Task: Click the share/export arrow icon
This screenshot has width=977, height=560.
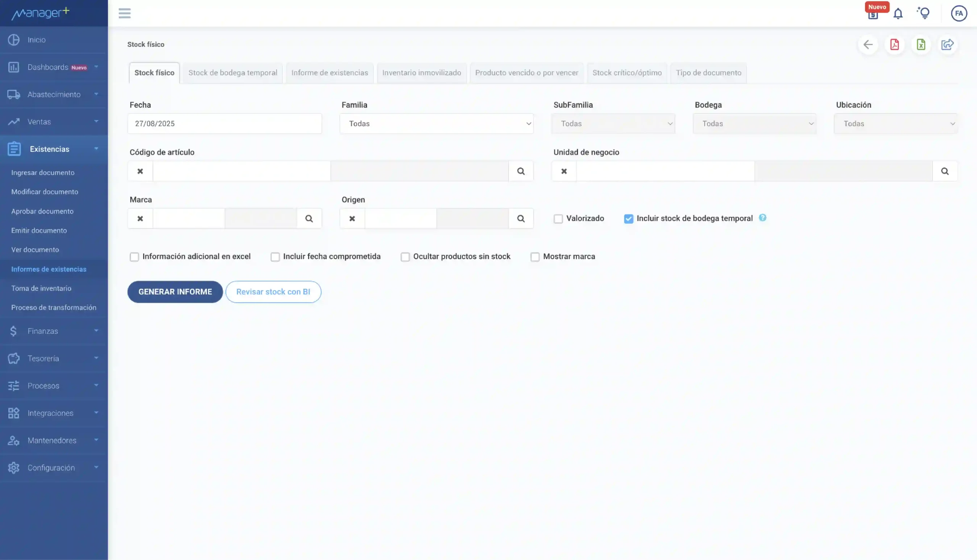Action: click(947, 45)
